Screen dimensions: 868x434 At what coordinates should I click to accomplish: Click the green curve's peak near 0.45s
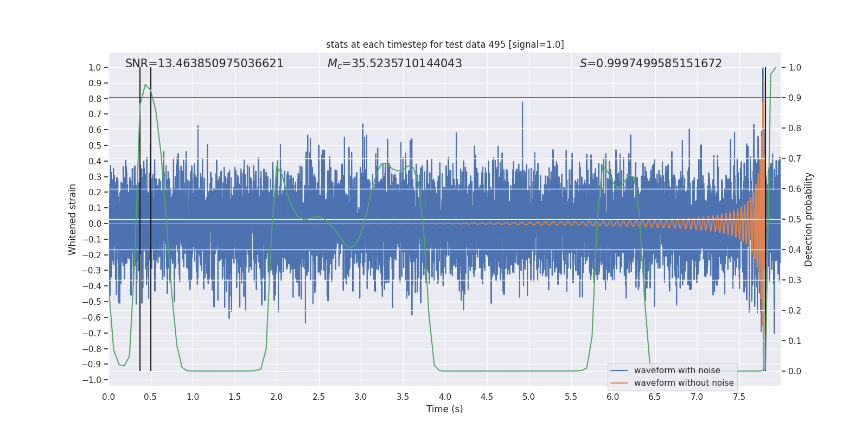(x=145, y=85)
